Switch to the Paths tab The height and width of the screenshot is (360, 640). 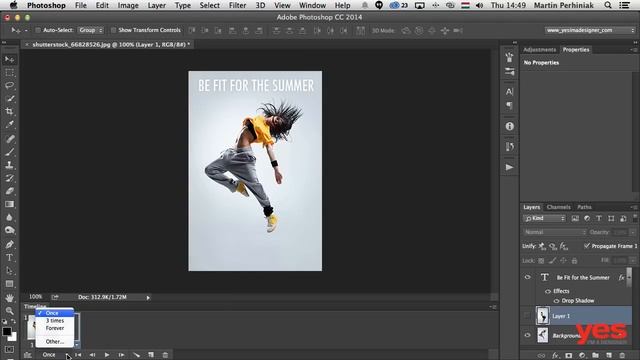pos(584,207)
